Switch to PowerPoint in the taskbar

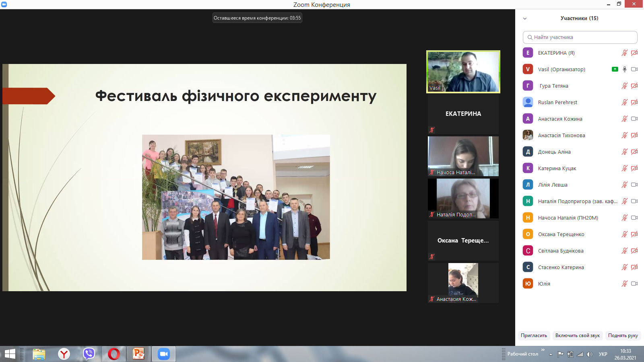pos(138,354)
